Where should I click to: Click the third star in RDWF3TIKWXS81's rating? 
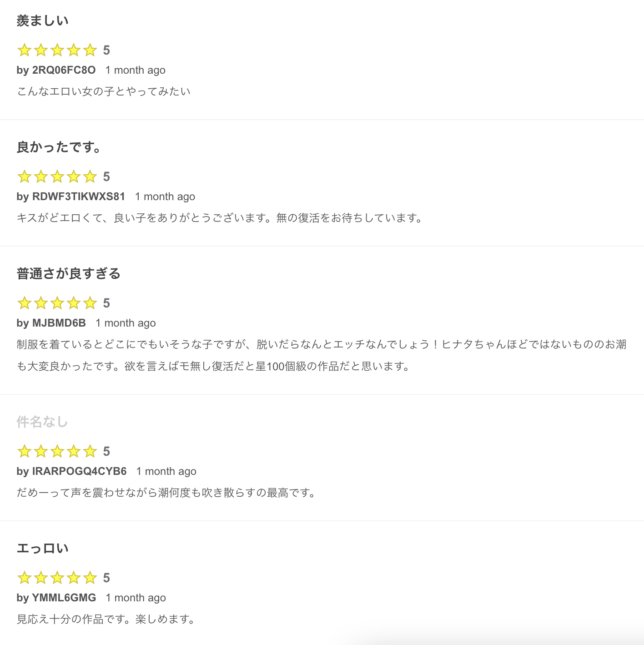point(57,176)
